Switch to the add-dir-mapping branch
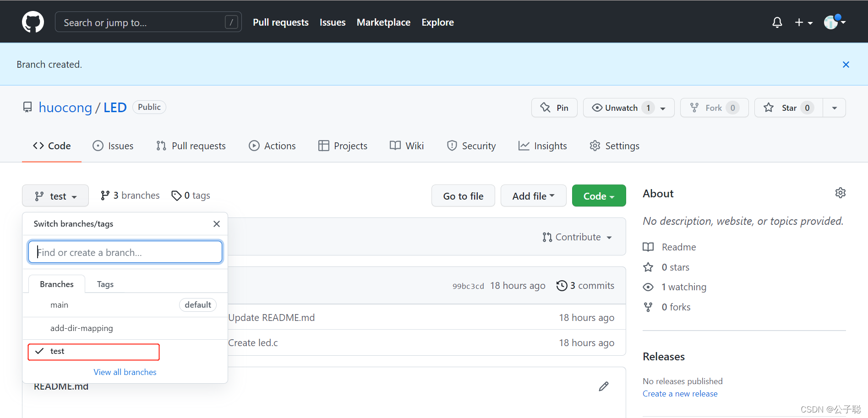868x418 pixels. pos(125,328)
